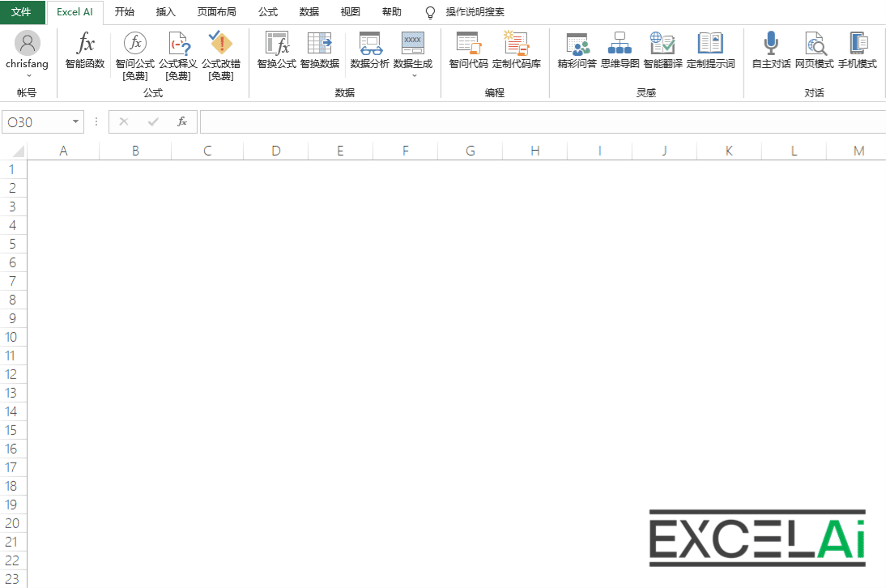Screen dimensions: 886x588
Task: Open the 文件 File tab
Action: (x=21, y=12)
